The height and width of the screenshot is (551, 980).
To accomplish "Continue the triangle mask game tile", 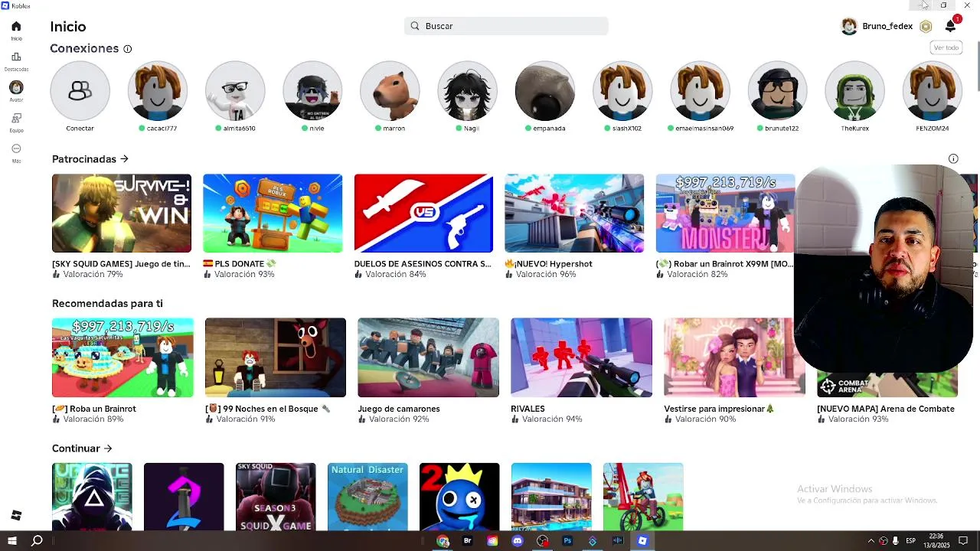I will point(92,497).
